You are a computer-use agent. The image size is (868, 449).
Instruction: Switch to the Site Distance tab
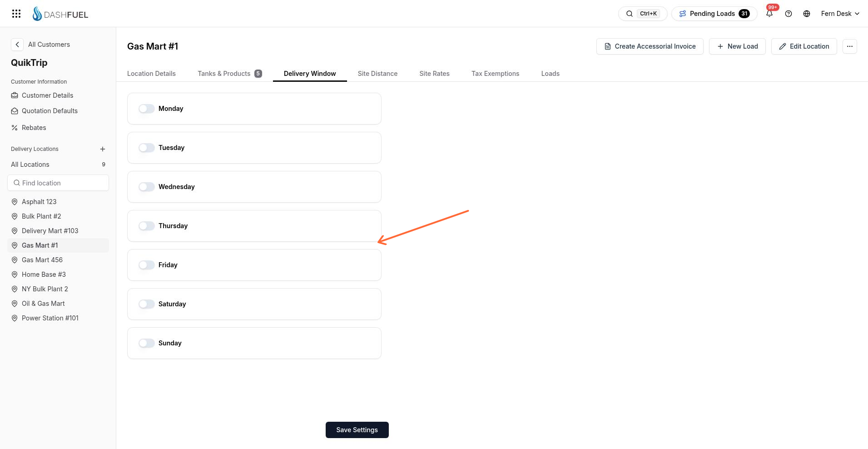(x=377, y=74)
